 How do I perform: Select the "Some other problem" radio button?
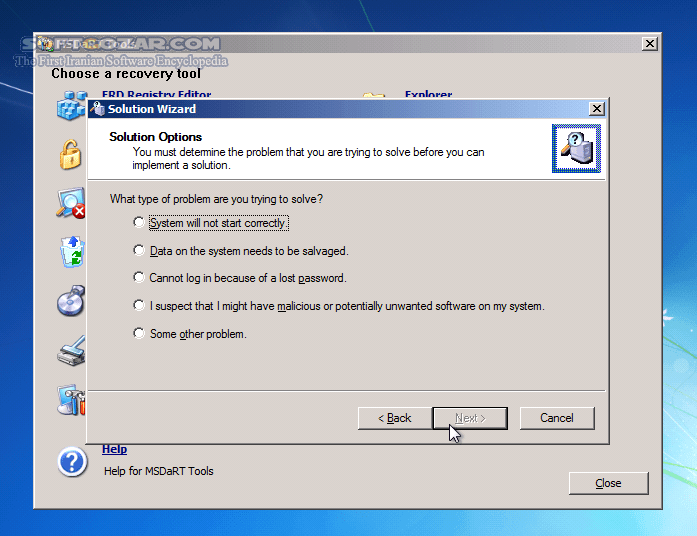click(139, 334)
